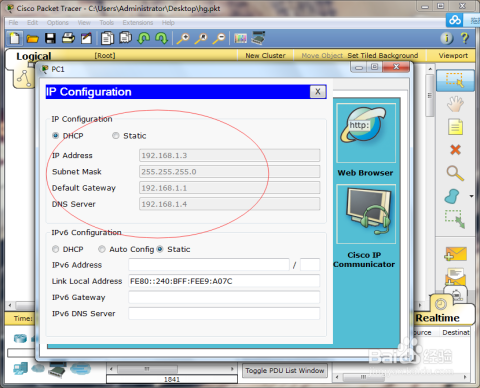Select the Routers device category icon
Viewport: 480px width, 388px height.
click(x=20, y=339)
